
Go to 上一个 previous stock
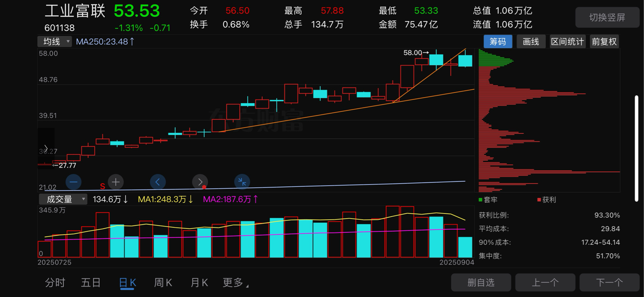545,283
